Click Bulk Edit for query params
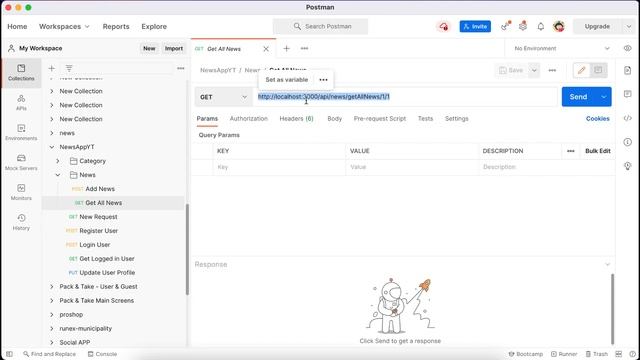640x360 pixels. point(598,151)
